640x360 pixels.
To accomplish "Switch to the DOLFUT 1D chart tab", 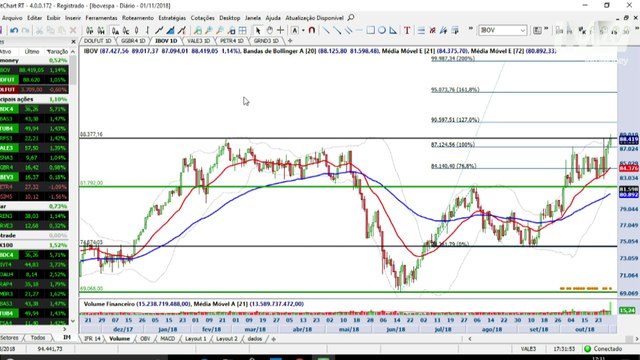I will (98, 41).
